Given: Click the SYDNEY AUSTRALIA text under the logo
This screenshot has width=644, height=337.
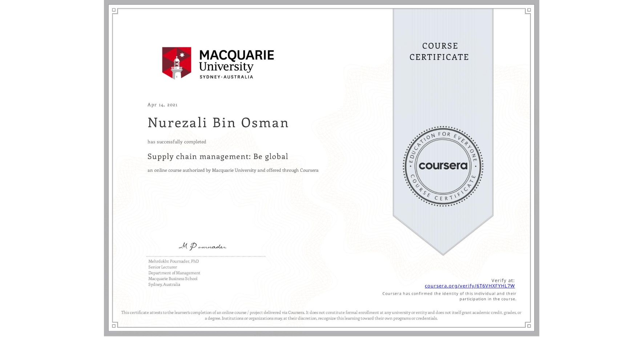Looking at the screenshot, I should coord(226,77).
